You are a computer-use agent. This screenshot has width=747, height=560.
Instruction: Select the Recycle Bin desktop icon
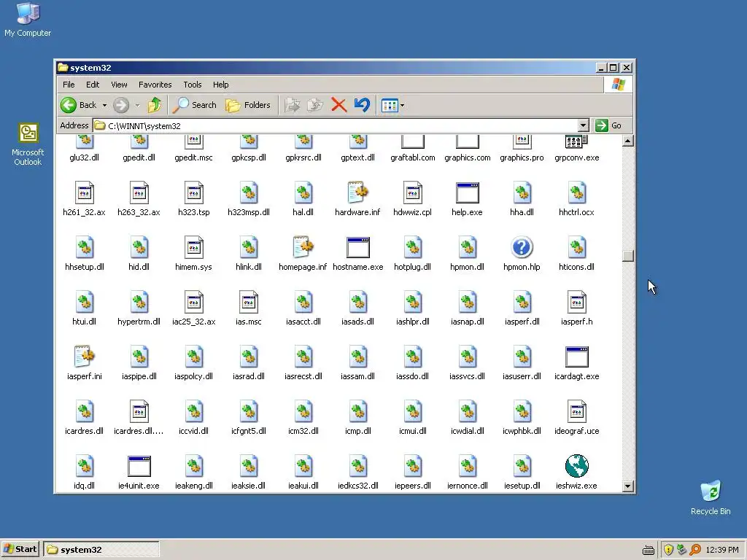[711, 497]
